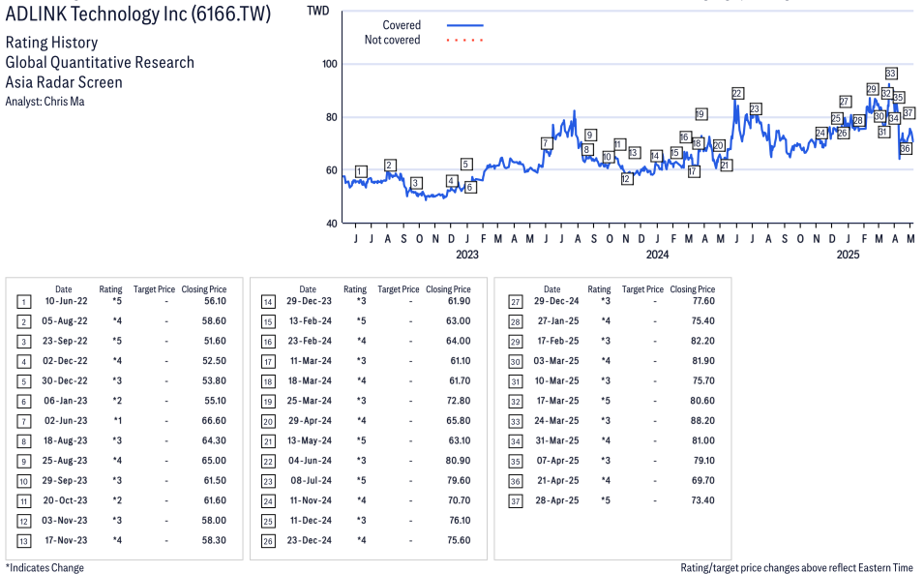The height and width of the screenshot is (574, 924).
Task: Click chart marker 7 on the price chart
Action: [546, 143]
